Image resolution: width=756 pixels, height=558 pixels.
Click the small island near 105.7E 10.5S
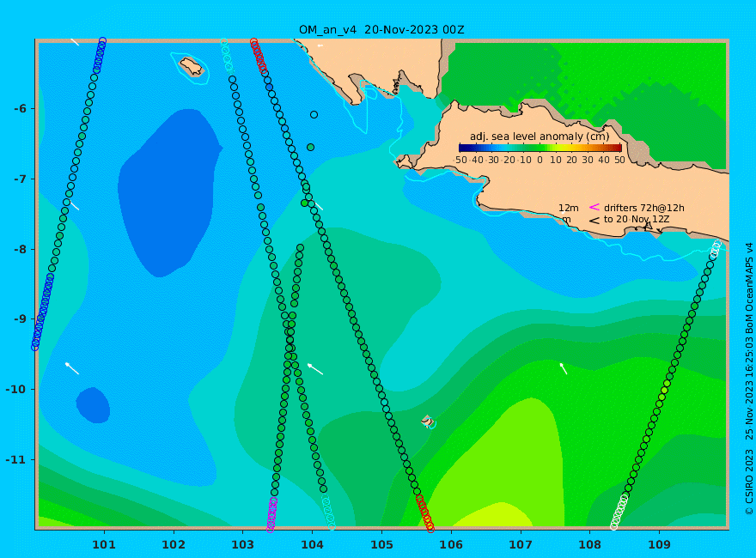[428, 422]
